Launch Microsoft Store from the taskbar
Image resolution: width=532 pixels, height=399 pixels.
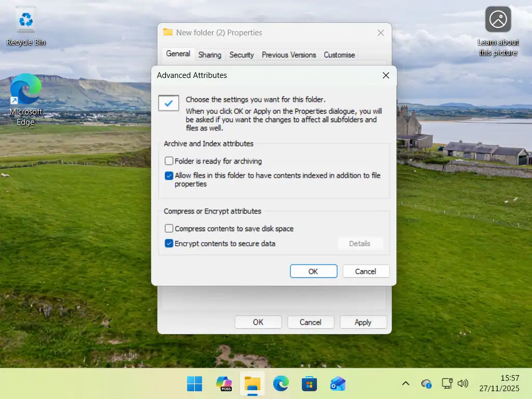tap(309, 383)
